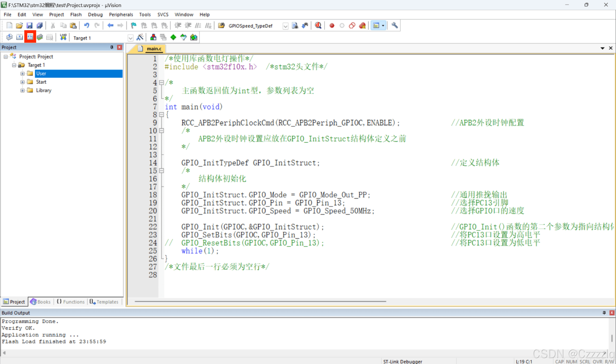Start the debug session magnifier icon
The width and height of the screenshot is (616, 364).
pyautogui.click(x=318, y=26)
